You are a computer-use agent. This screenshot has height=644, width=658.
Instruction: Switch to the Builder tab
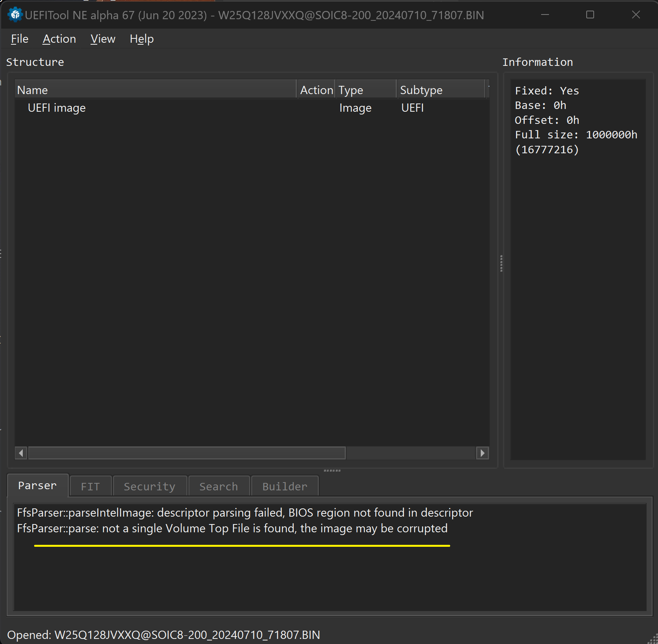pos(285,486)
